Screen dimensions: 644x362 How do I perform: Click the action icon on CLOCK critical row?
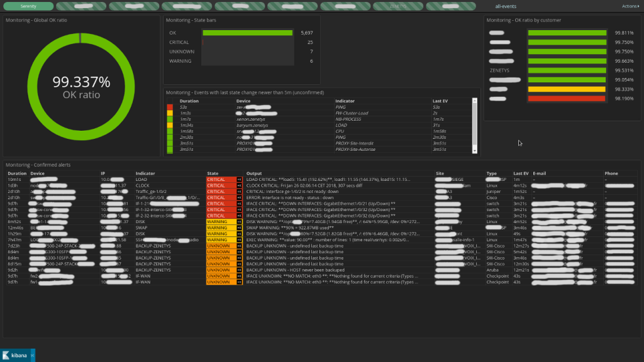pyautogui.click(x=239, y=185)
